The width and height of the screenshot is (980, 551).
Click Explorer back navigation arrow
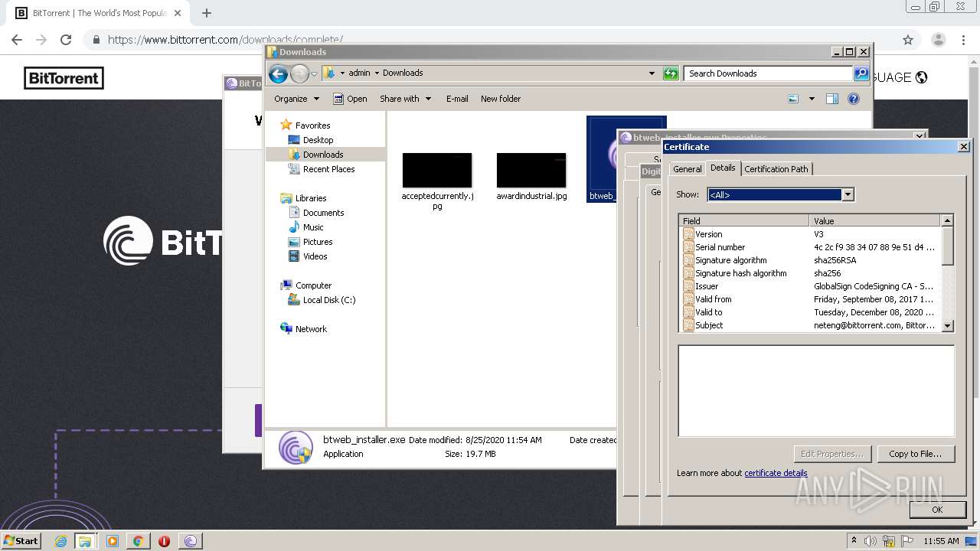point(279,73)
